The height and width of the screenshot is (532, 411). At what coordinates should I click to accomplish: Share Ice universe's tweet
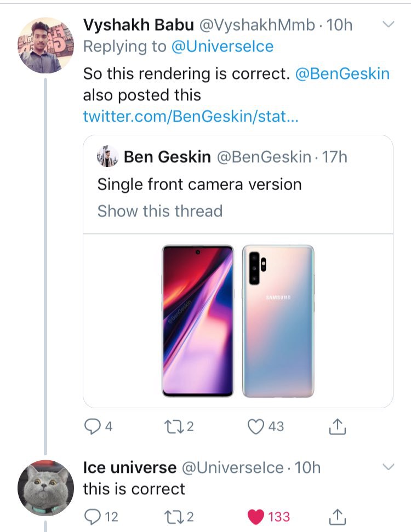click(338, 517)
